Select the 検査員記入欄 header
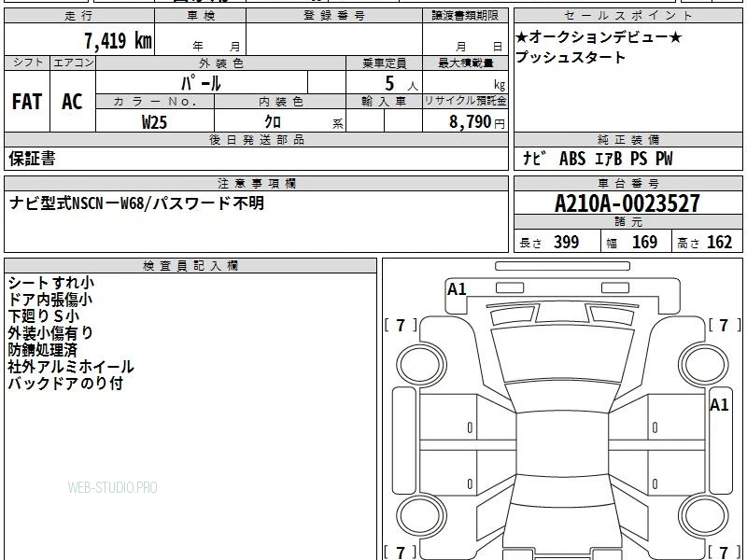 190,266
